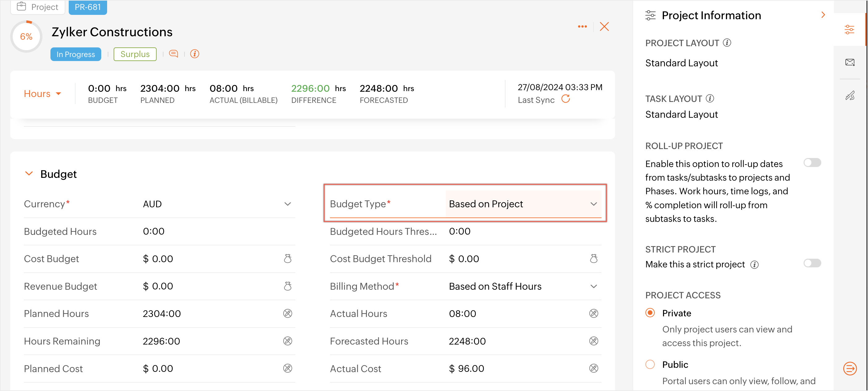Viewport: 868px width, 391px height.
Task: Enable the Roll-Up Project toggle
Action: point(812,163)
